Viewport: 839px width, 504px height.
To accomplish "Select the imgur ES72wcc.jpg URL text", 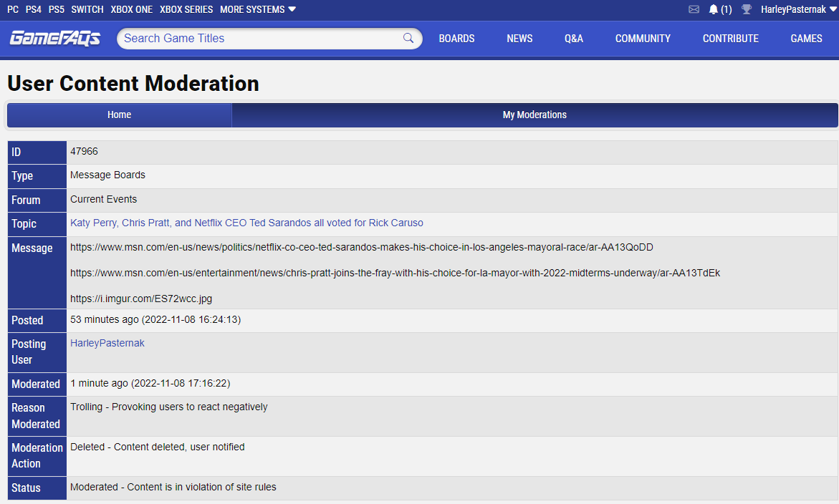I will pyautogui.click(x=141, y=299).
